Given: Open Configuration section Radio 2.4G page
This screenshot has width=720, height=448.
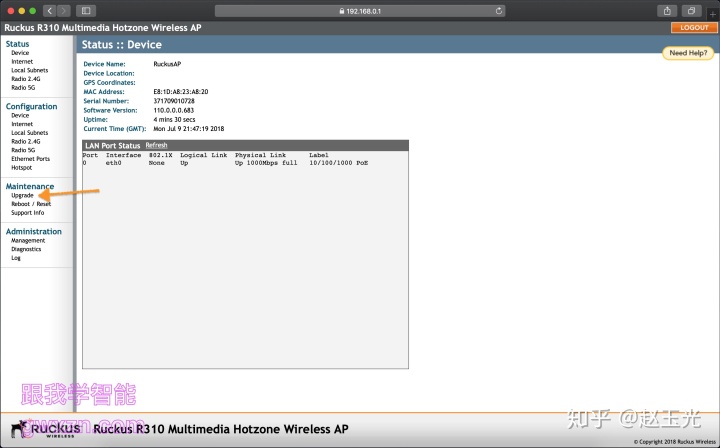Looking at the screenshot, I should coord(26,141).
